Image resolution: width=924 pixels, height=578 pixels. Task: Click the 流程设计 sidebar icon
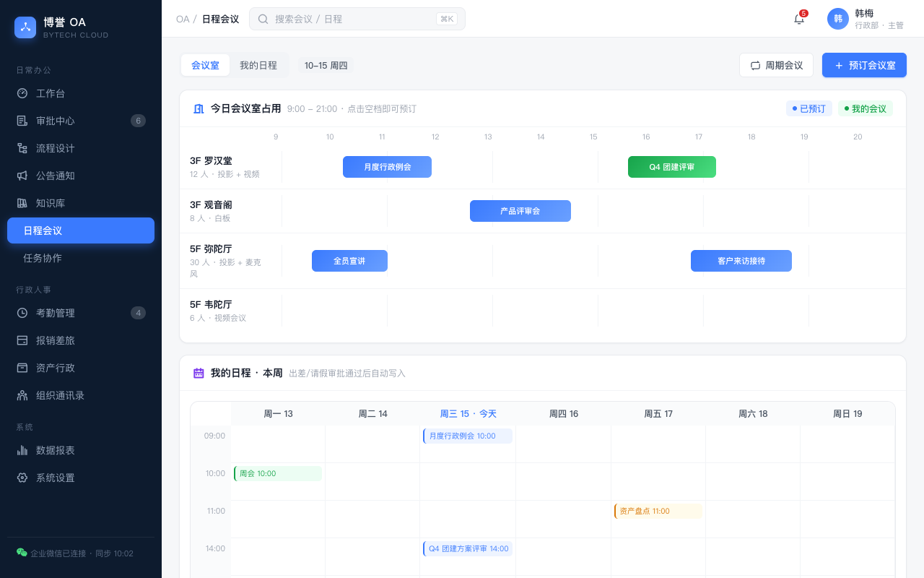[22, 148]
